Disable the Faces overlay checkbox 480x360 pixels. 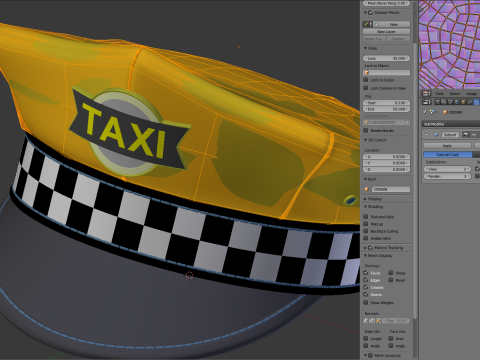coord(366,273)
